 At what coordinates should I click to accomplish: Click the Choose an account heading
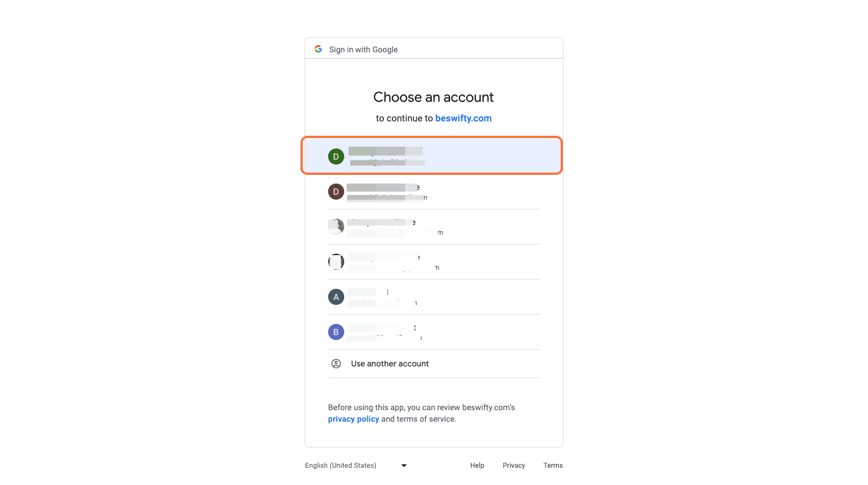[433, 97]
